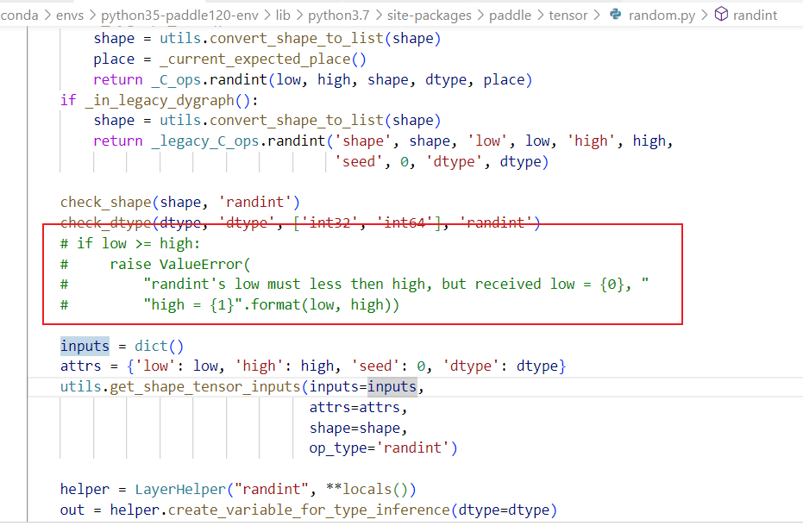The height and width of the screenshot is (532, 803).
Task: Click the conda breadcrumb item
Action: click(x=20, y=15)
